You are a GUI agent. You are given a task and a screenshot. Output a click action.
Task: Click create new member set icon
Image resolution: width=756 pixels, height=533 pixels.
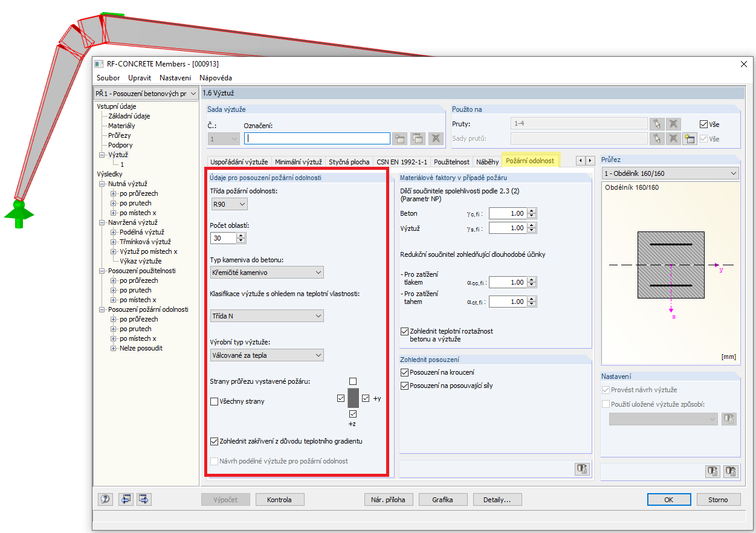click(x=690, y=138)
